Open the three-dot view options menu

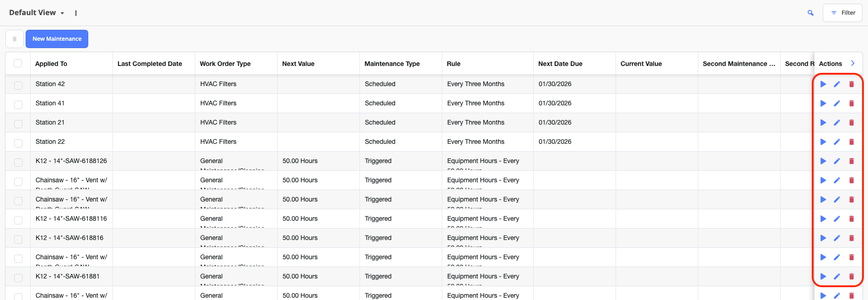pyautogui.click(x=76, y=13)
